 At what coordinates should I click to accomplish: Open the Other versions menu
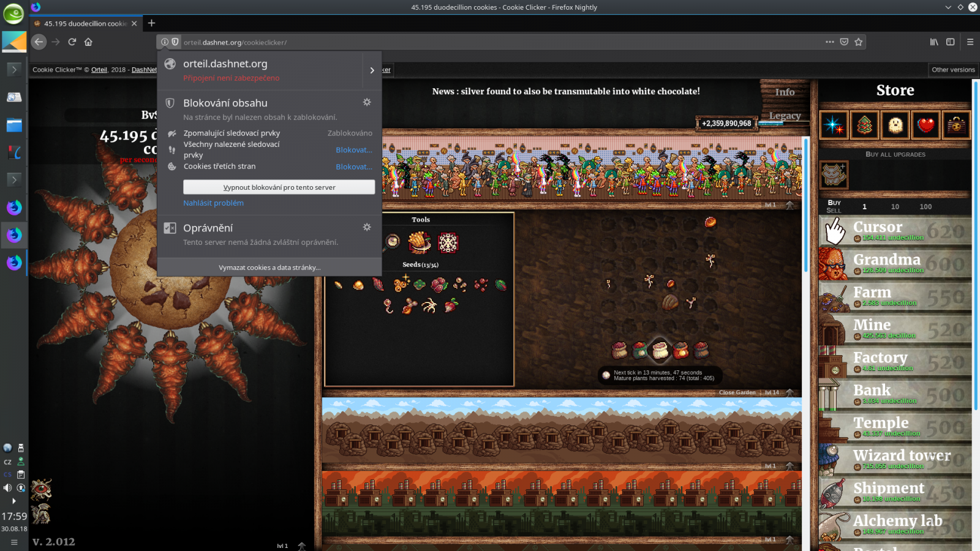tap(953, 70)
